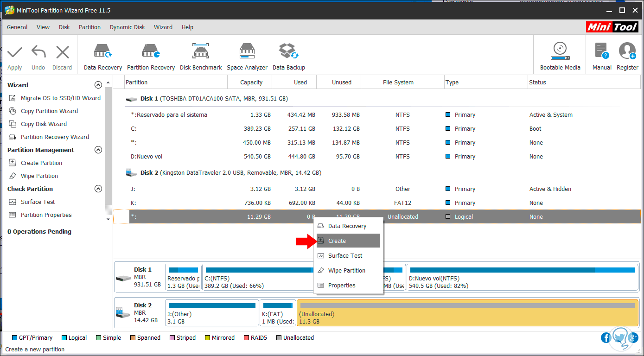Click the Google Plus icon

[632, 337]
